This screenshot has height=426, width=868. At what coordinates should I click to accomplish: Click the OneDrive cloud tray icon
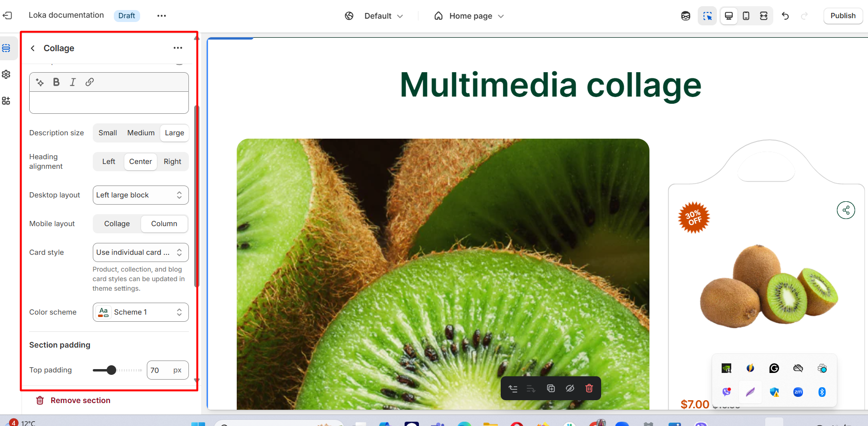tap(798, 368)
